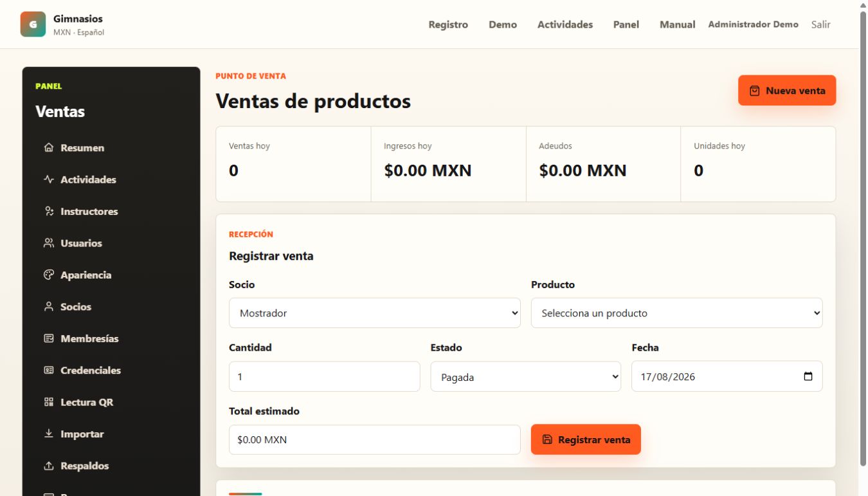Open the Estado dropdown showing Pagada
Image resolution: width=868 pixels, height=496 pixels.
click(x=526, y=376)
